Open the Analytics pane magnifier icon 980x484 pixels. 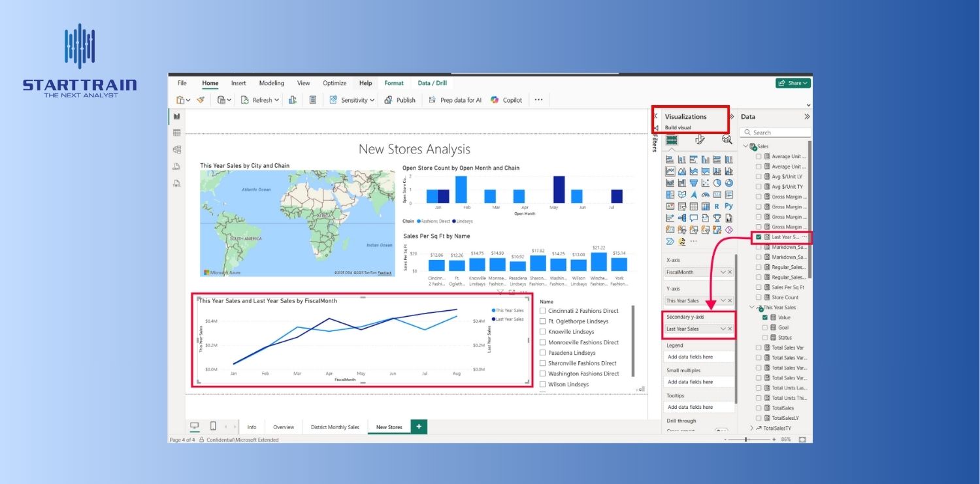click(x=727, y=140)
